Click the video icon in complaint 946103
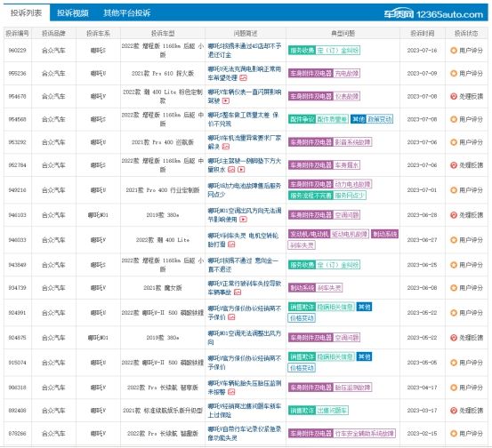This screenshot has height=448, width=492. (244, 220)
